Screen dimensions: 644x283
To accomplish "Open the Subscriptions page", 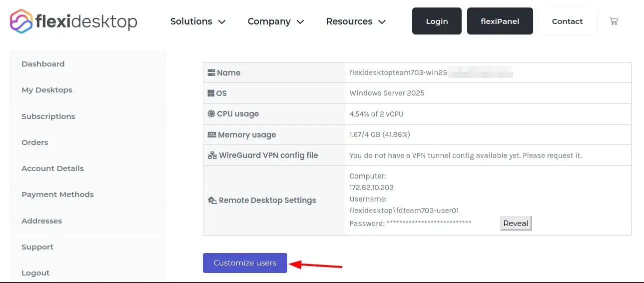I will point(87,116).
